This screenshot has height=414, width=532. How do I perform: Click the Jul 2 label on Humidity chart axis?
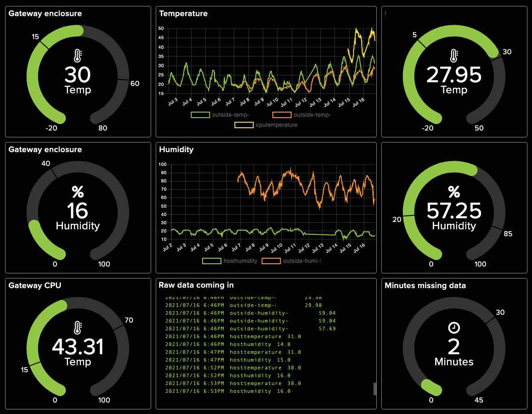pos(168,247)
